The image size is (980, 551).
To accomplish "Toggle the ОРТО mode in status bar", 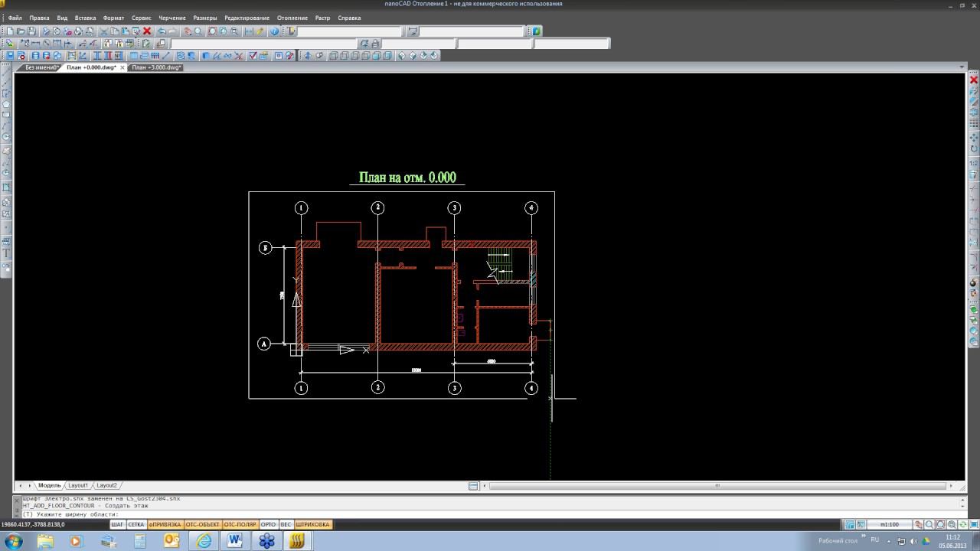I will pyautogui.click(x=268, y=525).
